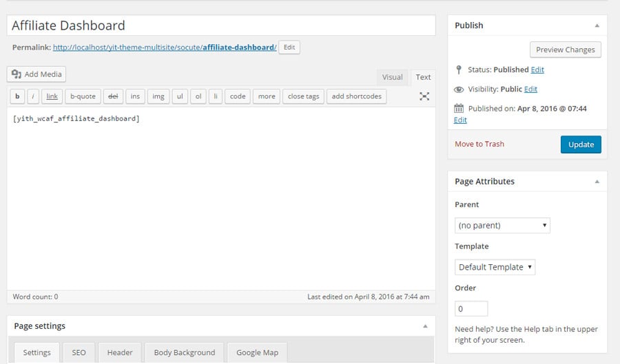Screen dimensions: 620x364
Task: Insert list item with li button
Action: [216, 96]
